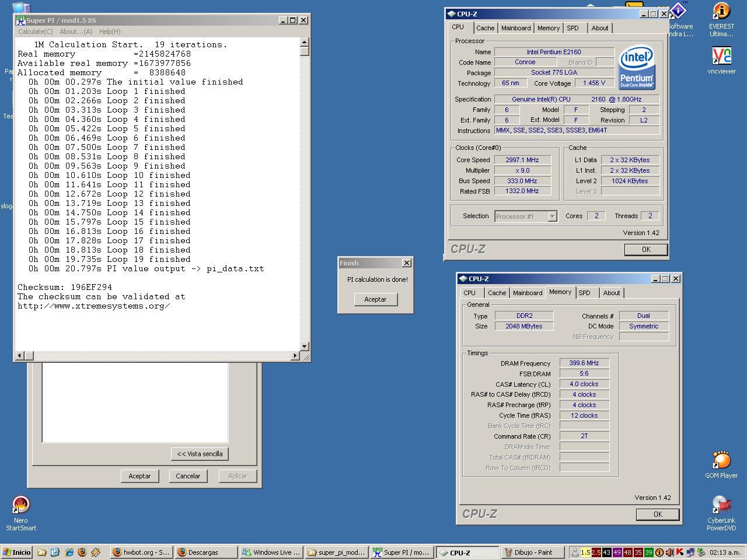Screen dimensions: 747x560
Task: Click Aceptar in the Finish dialog
Action: coord(375,299)
